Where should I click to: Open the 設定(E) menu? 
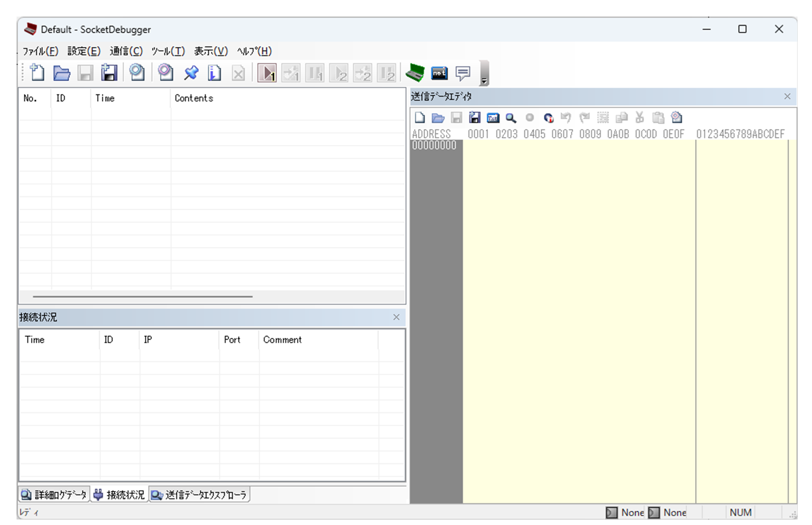(x=83, y=51)
